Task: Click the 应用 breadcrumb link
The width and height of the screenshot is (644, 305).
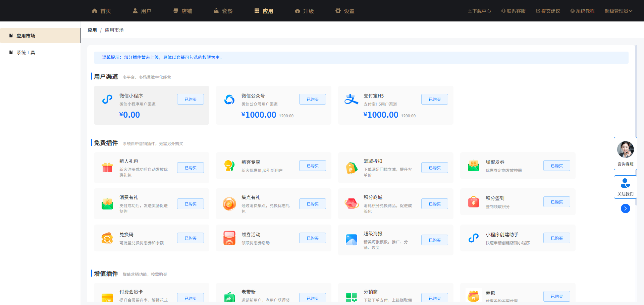Action: click(x=92, y=30)
